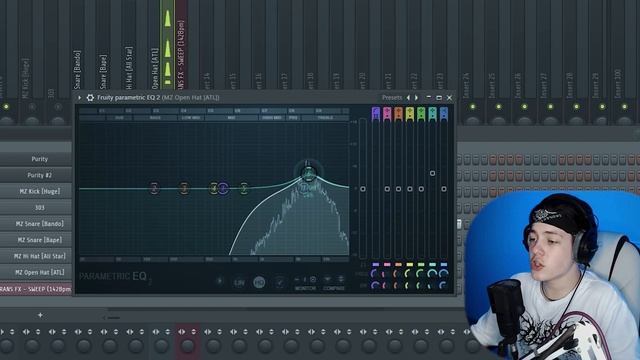The width and height of the screenshot is (640, 360).
Task: Click the blue band bandwidth knob
Action: tap(443, 286)
